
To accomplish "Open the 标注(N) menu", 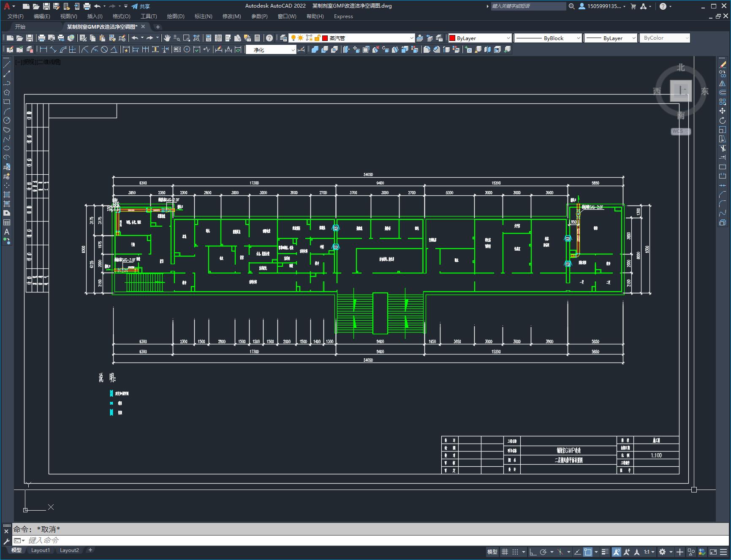I will [203, 16].
